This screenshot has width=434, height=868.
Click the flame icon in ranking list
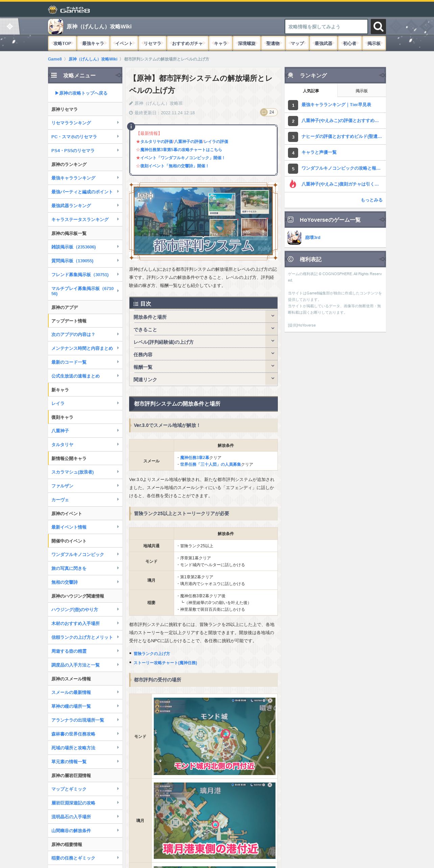pos(293,184)
